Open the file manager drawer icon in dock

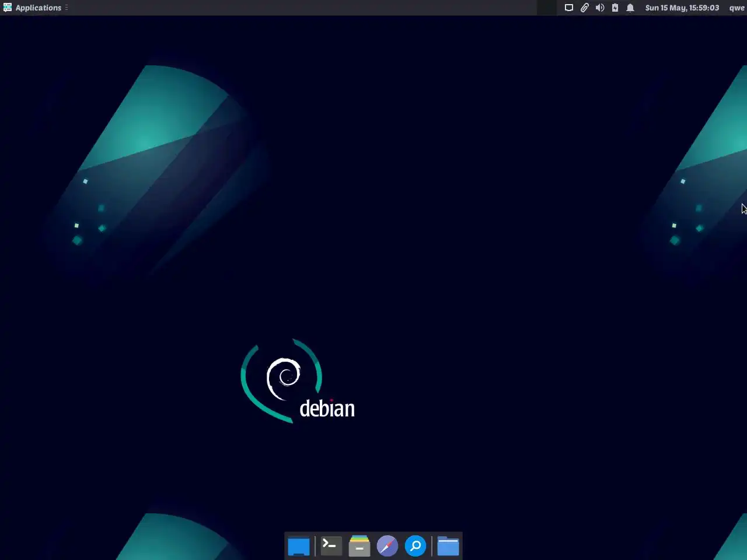(x=359, y=546)
